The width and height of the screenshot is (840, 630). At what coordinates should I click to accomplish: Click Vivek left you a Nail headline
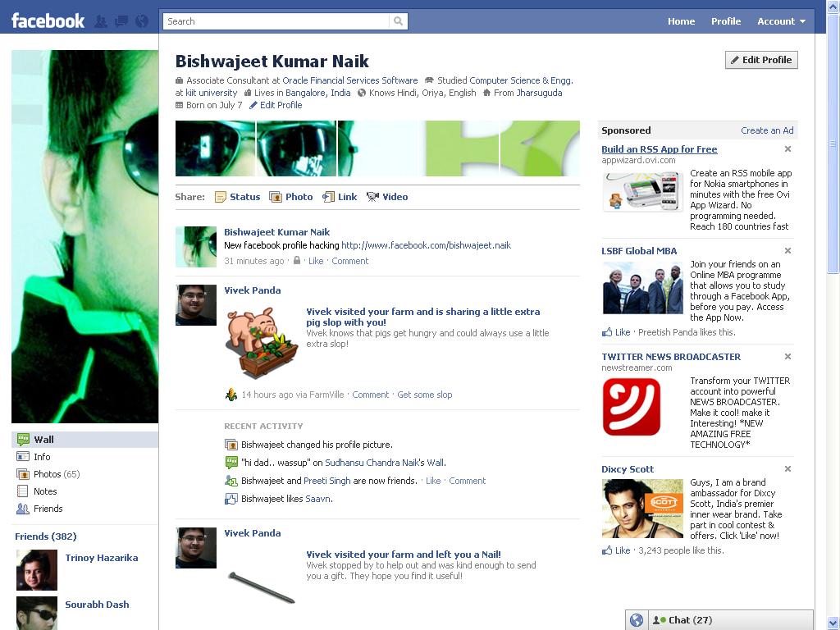pyautogui.click(x=404, y=555)
